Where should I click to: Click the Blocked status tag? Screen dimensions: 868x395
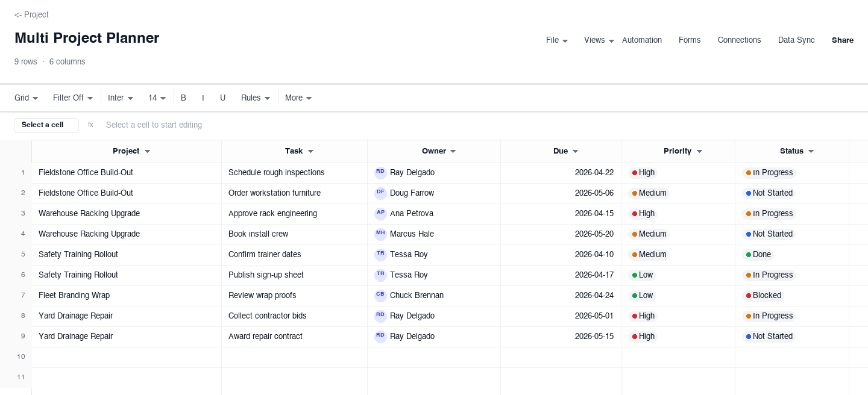[x=763, y=296]
